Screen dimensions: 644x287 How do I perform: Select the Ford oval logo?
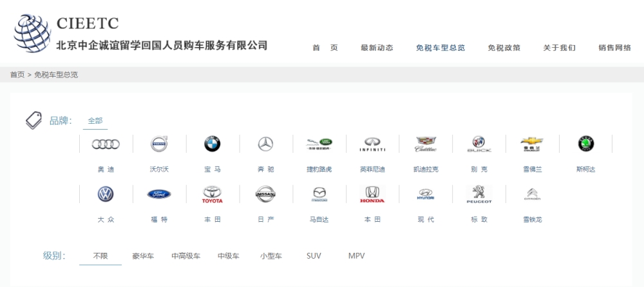pos(159,194)
